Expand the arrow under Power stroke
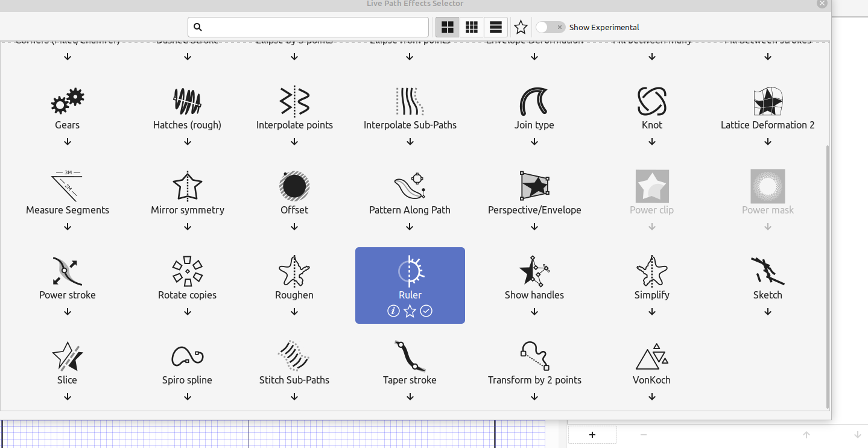 (68, 312)
